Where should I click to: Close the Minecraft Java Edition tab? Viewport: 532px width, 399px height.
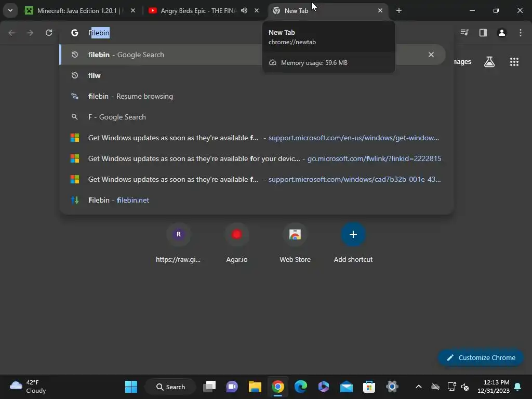[x=133, y=10]
